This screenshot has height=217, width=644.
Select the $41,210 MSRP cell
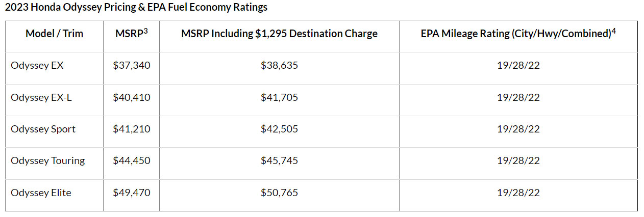132,129
